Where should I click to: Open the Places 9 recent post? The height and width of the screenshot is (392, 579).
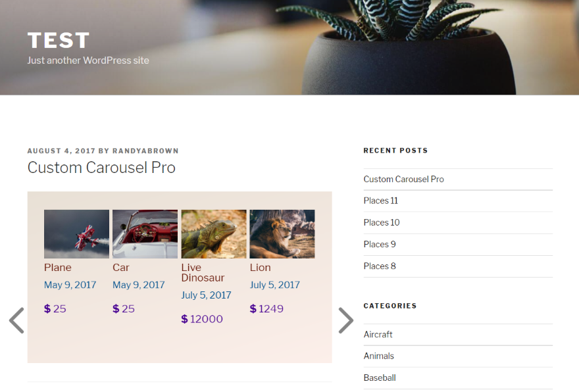coord(380,244)
